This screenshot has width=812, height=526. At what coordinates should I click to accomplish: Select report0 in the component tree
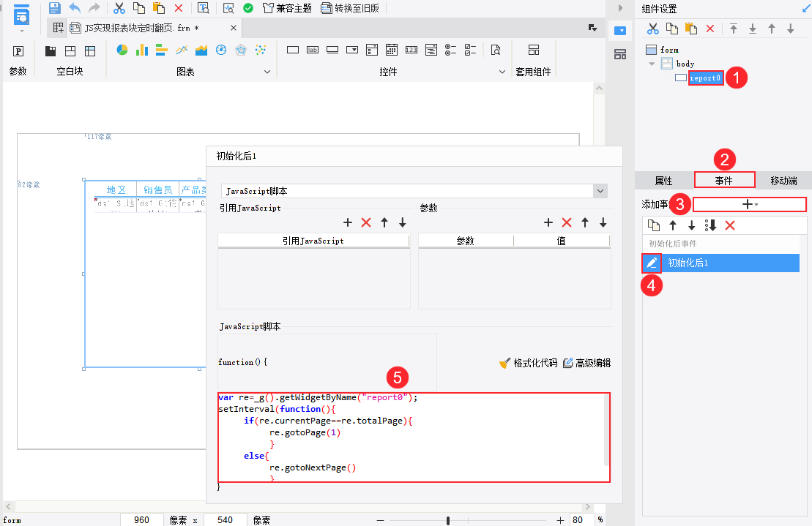705,78
